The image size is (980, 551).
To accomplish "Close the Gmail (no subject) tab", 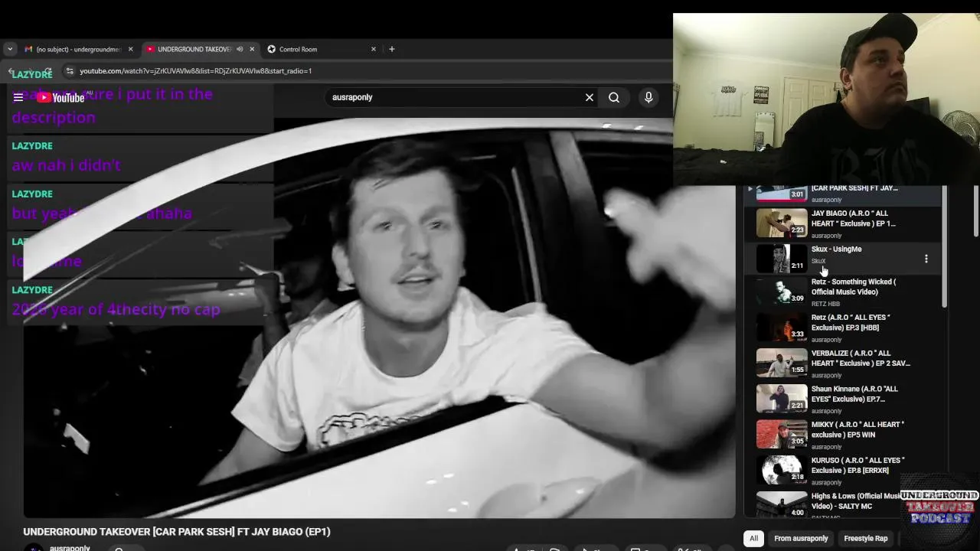I will 130,49.
